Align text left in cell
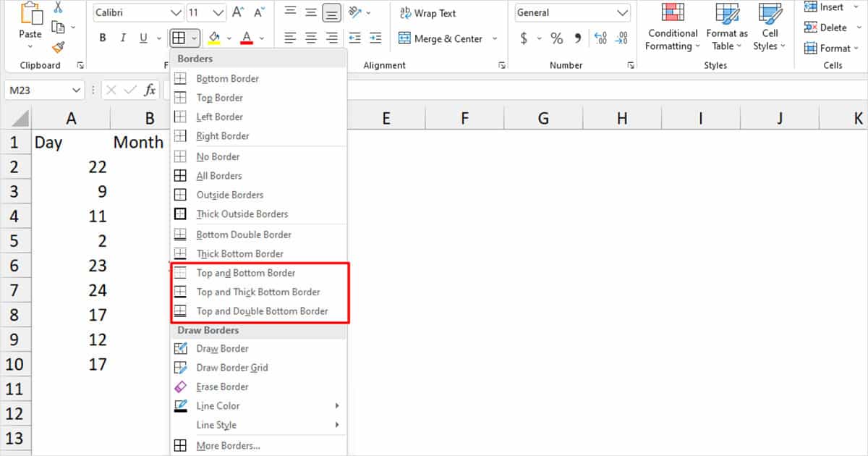The image size is (868, 456). 289,38
